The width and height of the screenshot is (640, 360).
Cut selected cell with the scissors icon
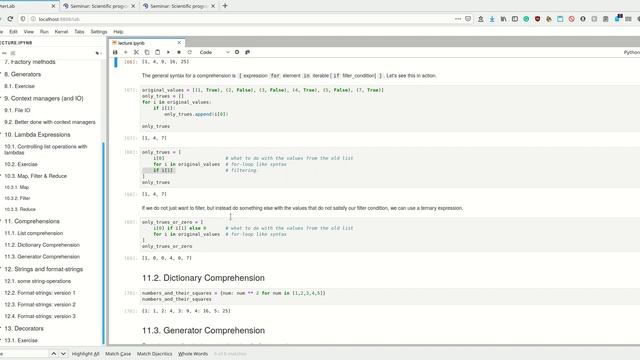[136, 52]
